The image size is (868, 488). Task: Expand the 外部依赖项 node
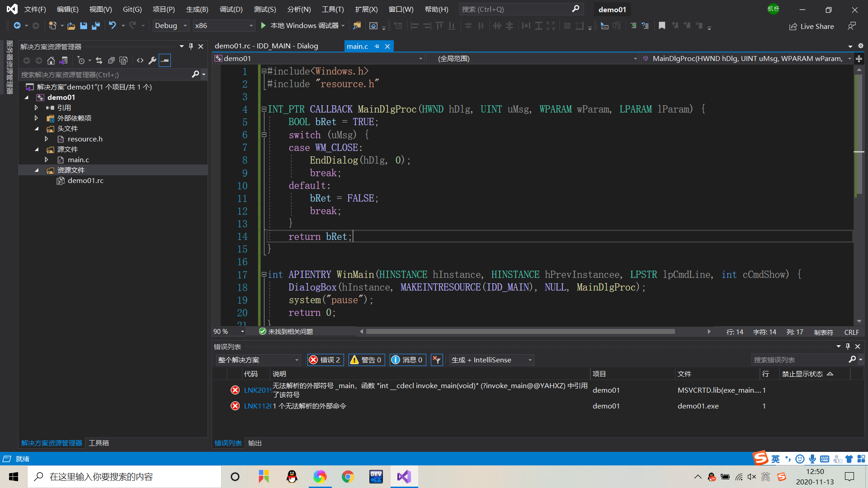(36, 118)
